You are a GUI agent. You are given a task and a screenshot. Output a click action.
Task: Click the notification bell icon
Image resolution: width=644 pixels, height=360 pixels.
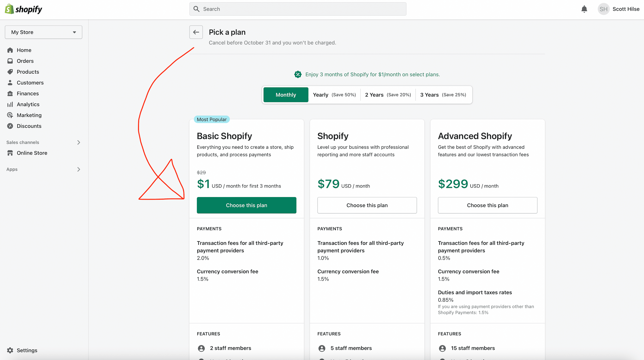pyautogui.click(x=584, y=9)
